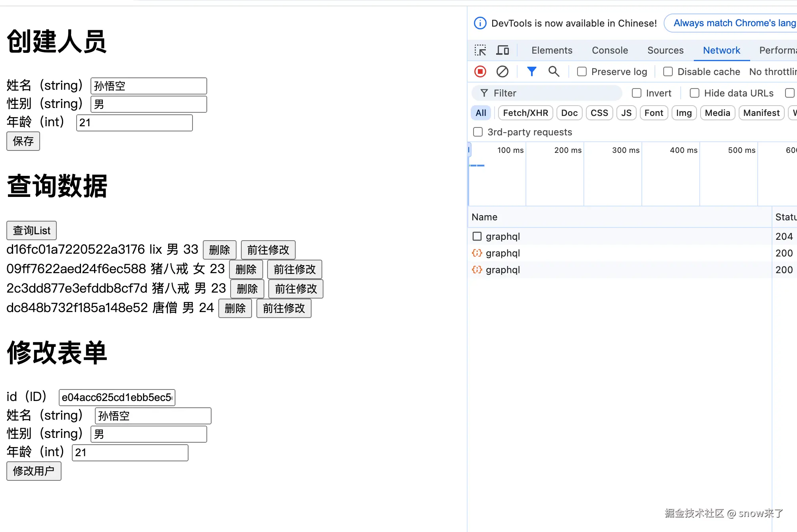Screen dimensions: 797x532
Task: Open the Sources tab
Action: click(665, 50)
